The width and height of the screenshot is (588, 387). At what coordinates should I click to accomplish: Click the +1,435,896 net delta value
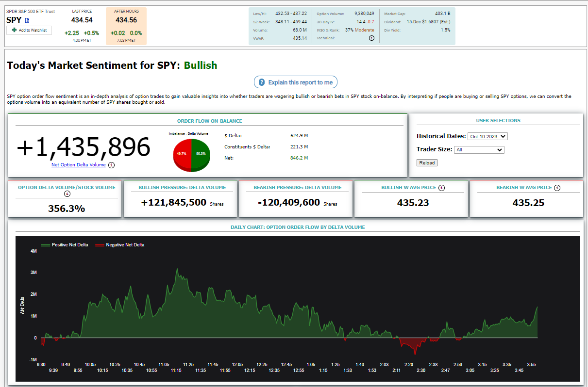pyautogui.click(x=84, y=147)
